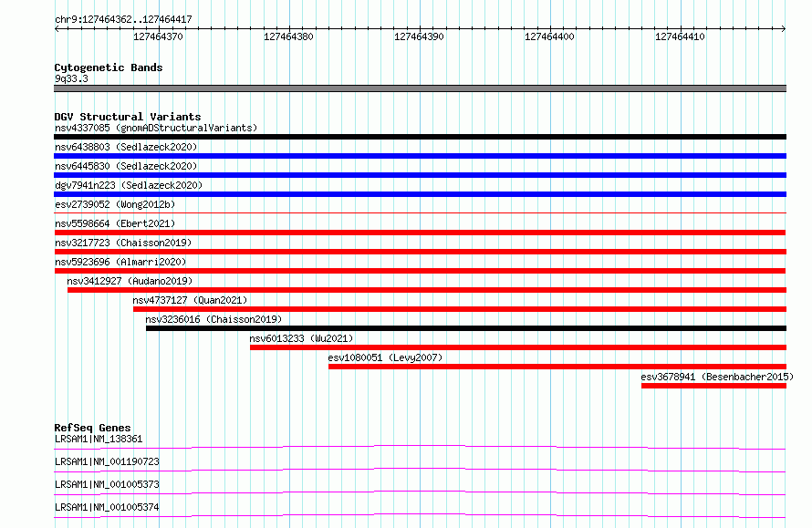
Task: Click the nsv6445830 (Sedlazeck2020) label
Action: (126, 166)
